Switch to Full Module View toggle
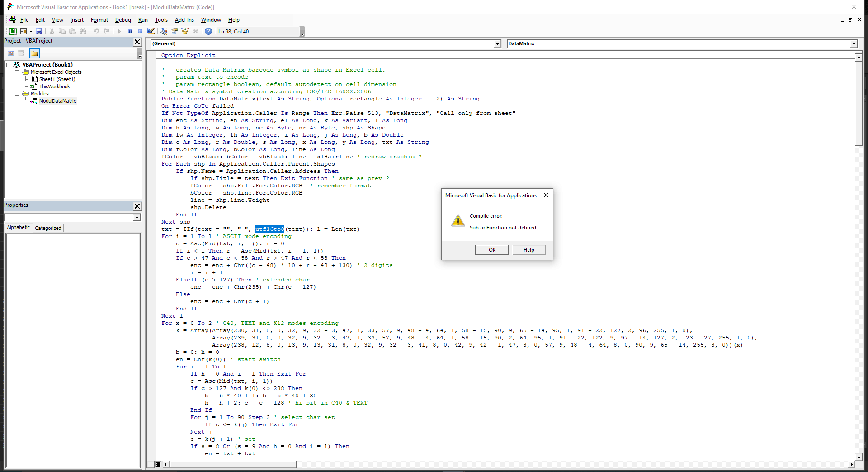Image resolution: width=868 pixels, height=472 pixels. [158, 464]
